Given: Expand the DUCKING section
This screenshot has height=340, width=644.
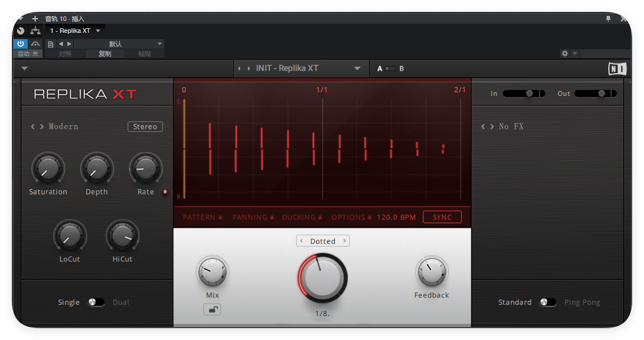Looking at the screenshot, I should click(x=302, y=217).
